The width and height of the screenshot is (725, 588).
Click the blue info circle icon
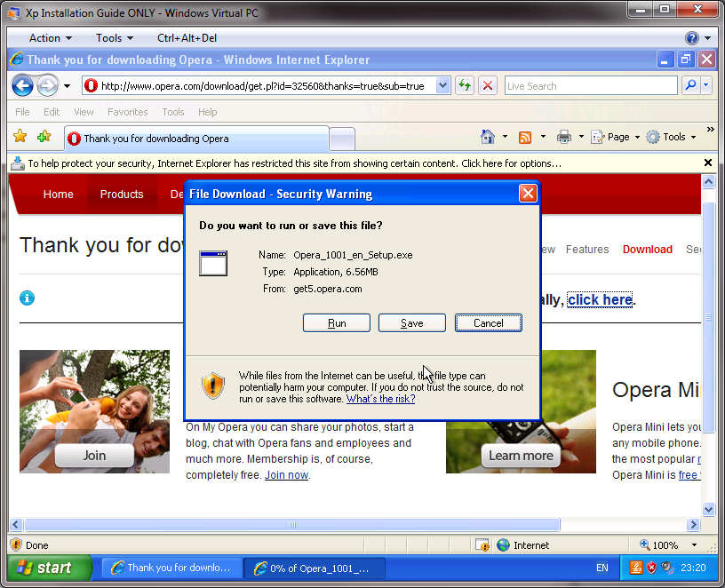click(27, 298)
